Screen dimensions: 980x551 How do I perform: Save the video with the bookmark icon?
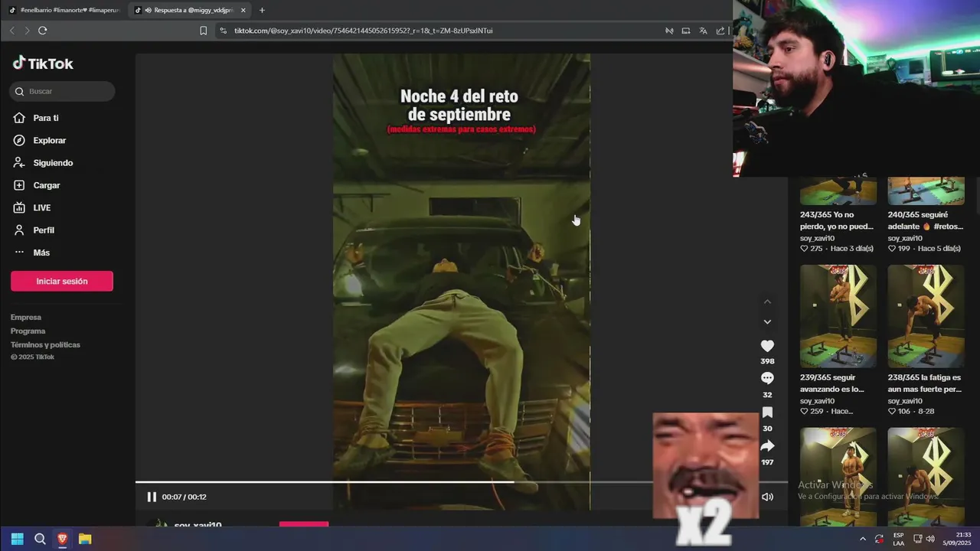(x=767, y=412)
